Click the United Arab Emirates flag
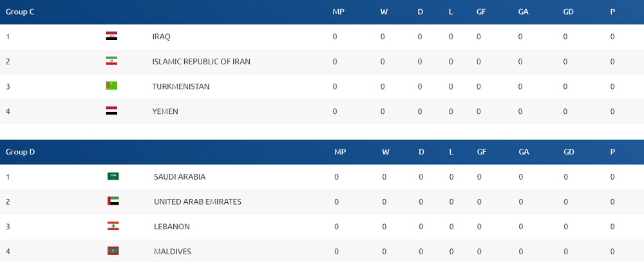 click(x=113, y=201)
